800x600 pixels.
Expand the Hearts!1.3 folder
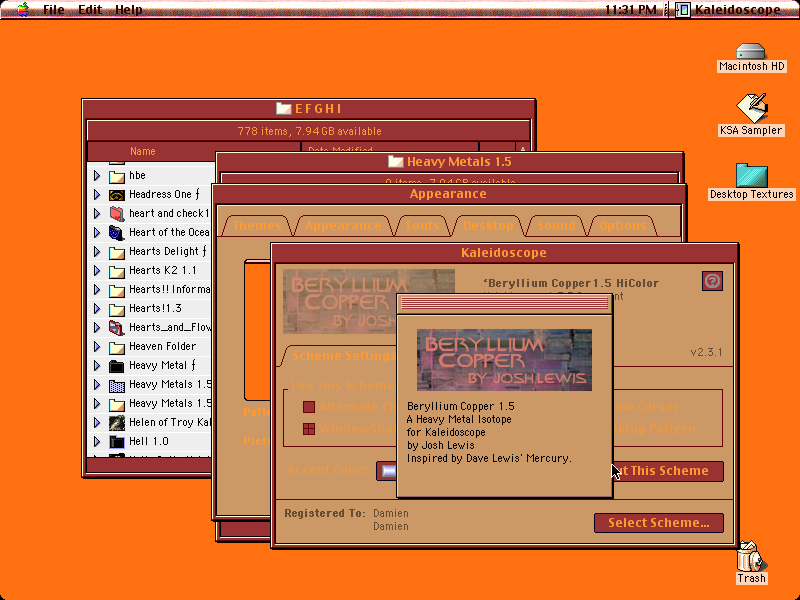pyautogui.click(x=97, y=309)
